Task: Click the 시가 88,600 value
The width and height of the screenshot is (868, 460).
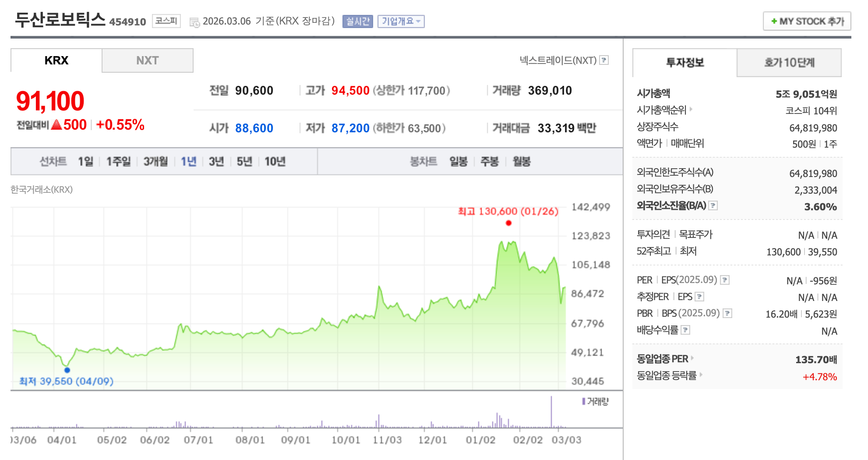Action: 254,128
